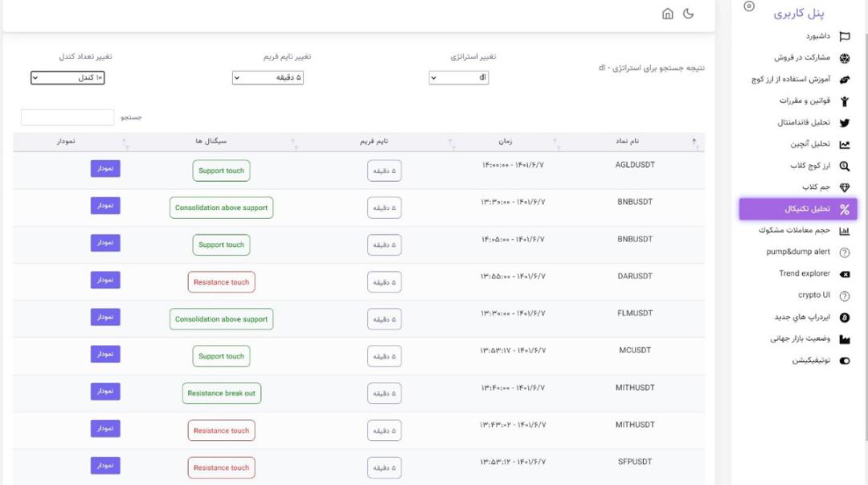Open crypto UI sidebar item
The height and width of the screenshot is (485, 868).
pyautogui.click(x=813, y=295)
